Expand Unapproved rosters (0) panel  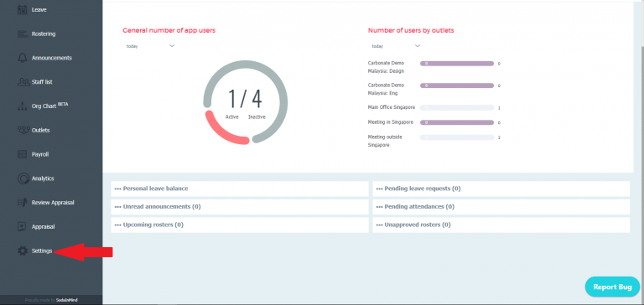501,225
